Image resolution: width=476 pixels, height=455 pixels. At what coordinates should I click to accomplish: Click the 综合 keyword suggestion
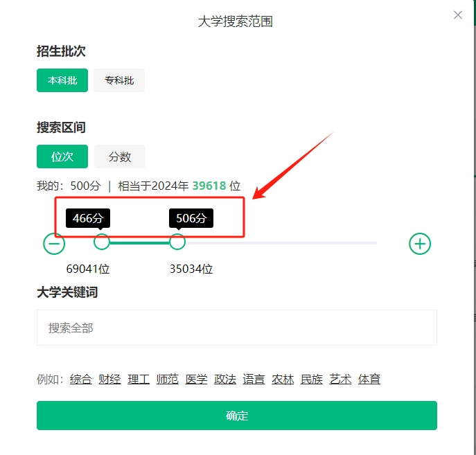pos(81,380)
